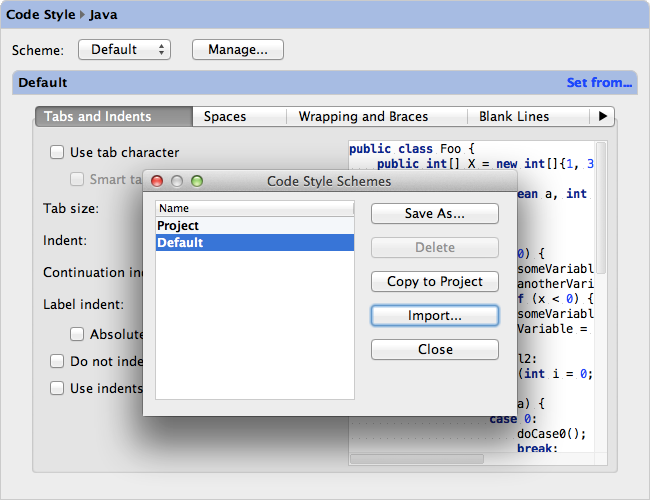Switch to the Spaces tab
650x500 pixels.
[x=225, y=116]
